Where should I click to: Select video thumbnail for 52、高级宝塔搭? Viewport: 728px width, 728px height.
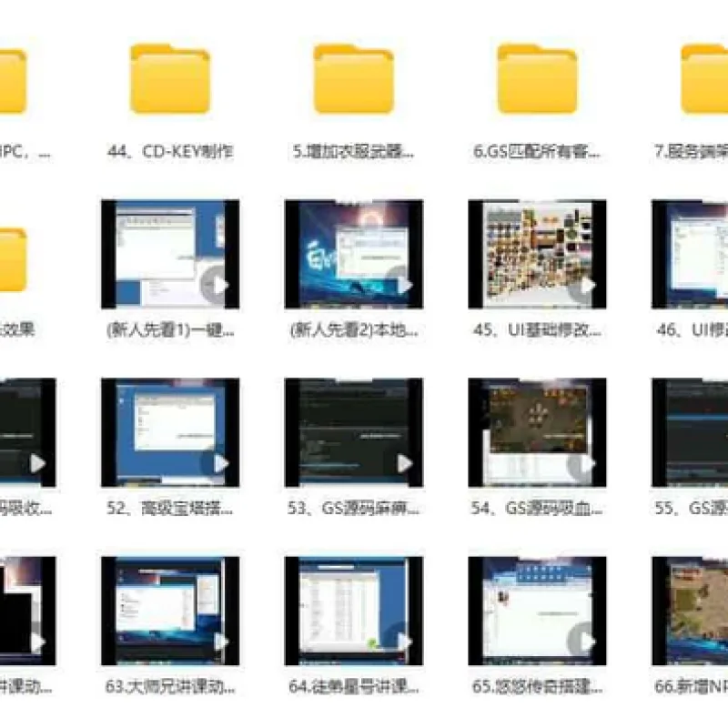(170, 432)
